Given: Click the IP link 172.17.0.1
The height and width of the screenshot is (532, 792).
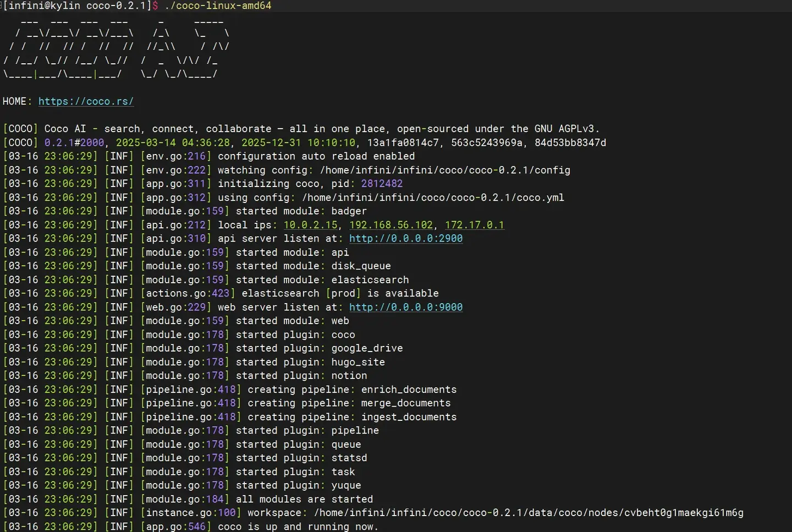Looking at the screenshot, I should pyautogui.click(x=474, y=224).
